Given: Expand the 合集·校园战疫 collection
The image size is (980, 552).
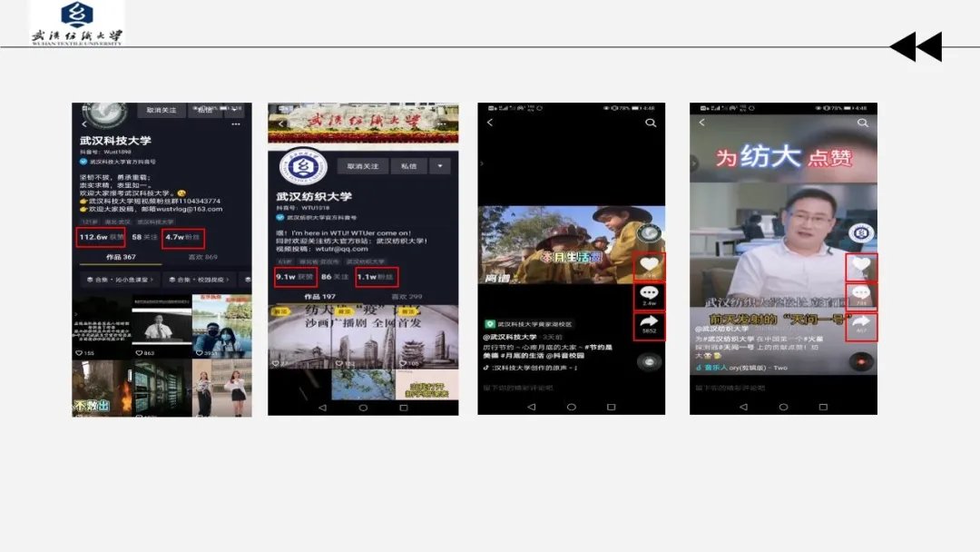Looking at the screenshot, I should 199,280.
